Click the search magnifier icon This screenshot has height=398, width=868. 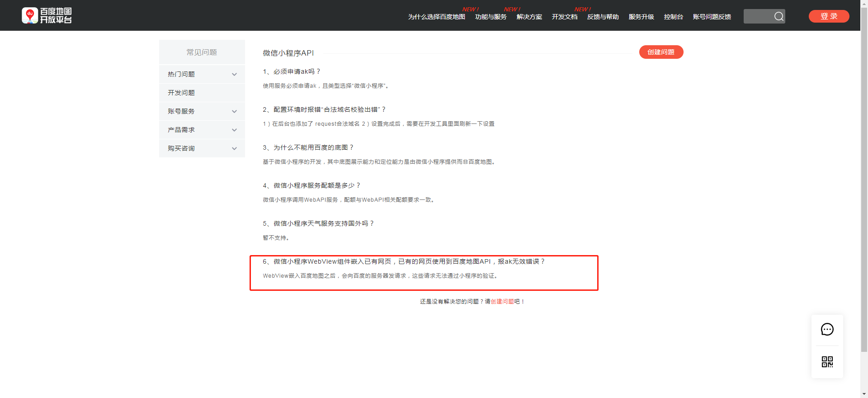coord(778,16)
